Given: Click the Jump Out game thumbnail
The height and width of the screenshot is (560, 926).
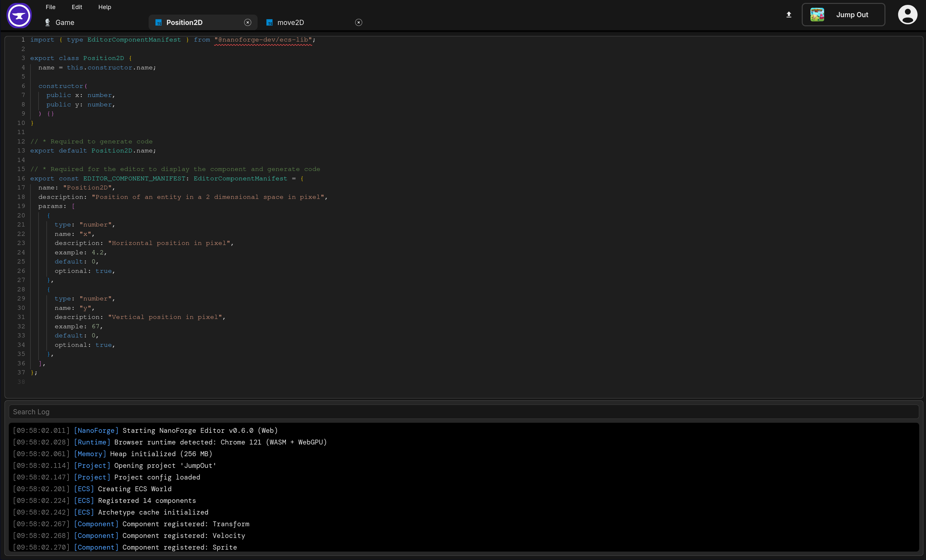Looking at the screenshot, I should (817, 15).
